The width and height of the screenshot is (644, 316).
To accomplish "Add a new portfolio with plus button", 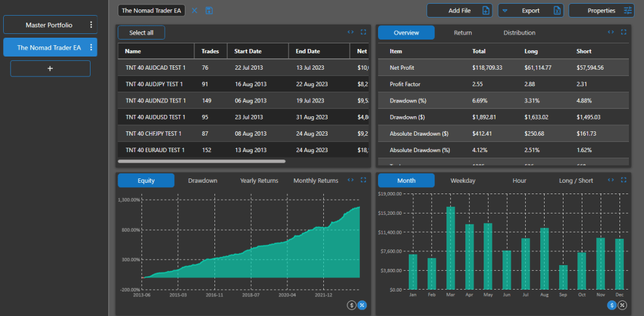I will pos(50,68).
